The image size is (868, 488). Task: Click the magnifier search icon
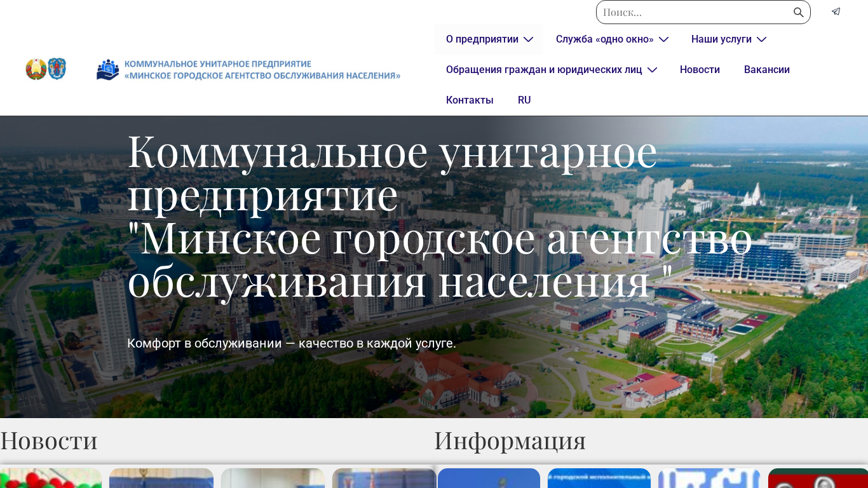click(x=799, y=12)
